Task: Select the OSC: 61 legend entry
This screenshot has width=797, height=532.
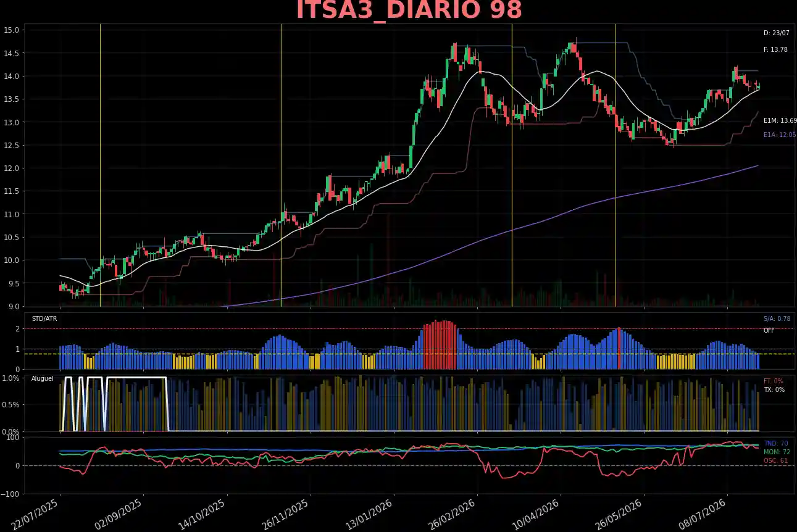Action: click(x=775, y=460)
